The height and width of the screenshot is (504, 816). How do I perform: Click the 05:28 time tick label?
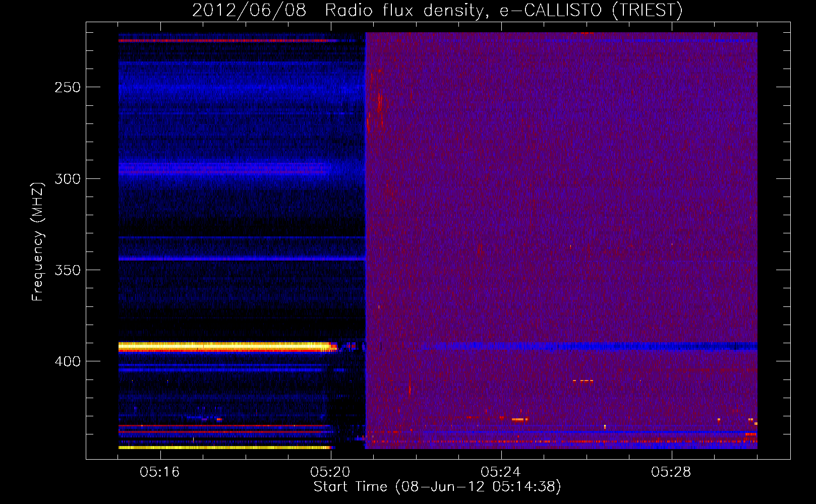tap(671, 472)
